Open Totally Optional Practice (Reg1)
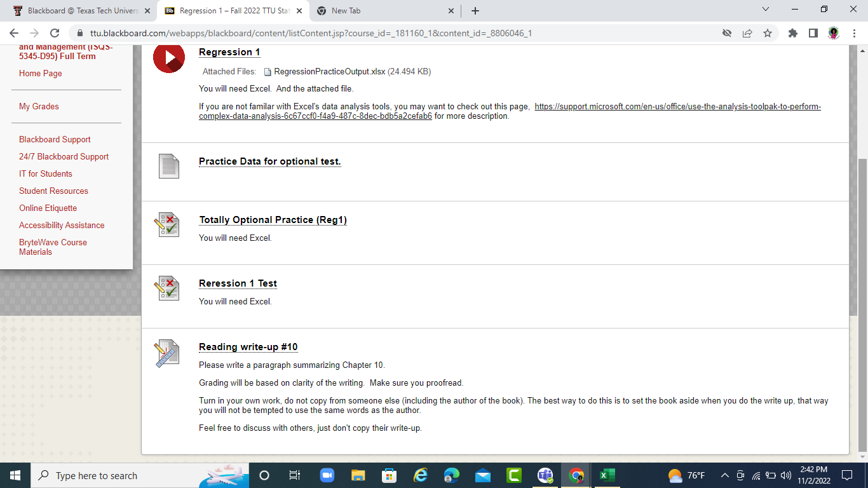868x488 pixels. tap(273, 220)
